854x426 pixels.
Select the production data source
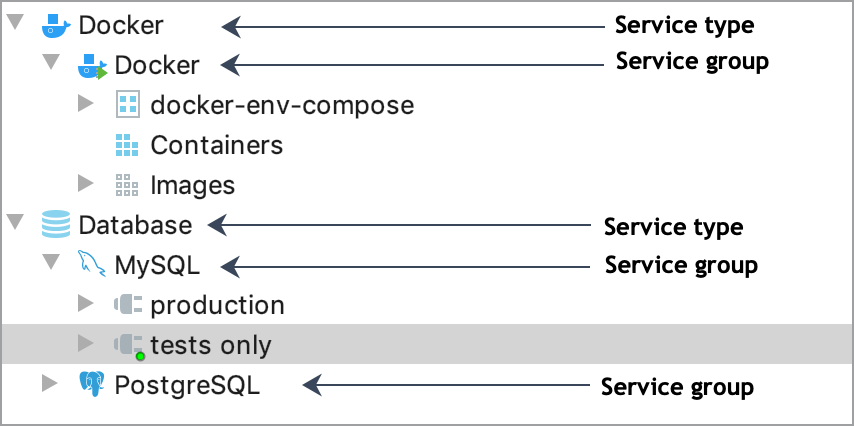[x=217, y=305]
